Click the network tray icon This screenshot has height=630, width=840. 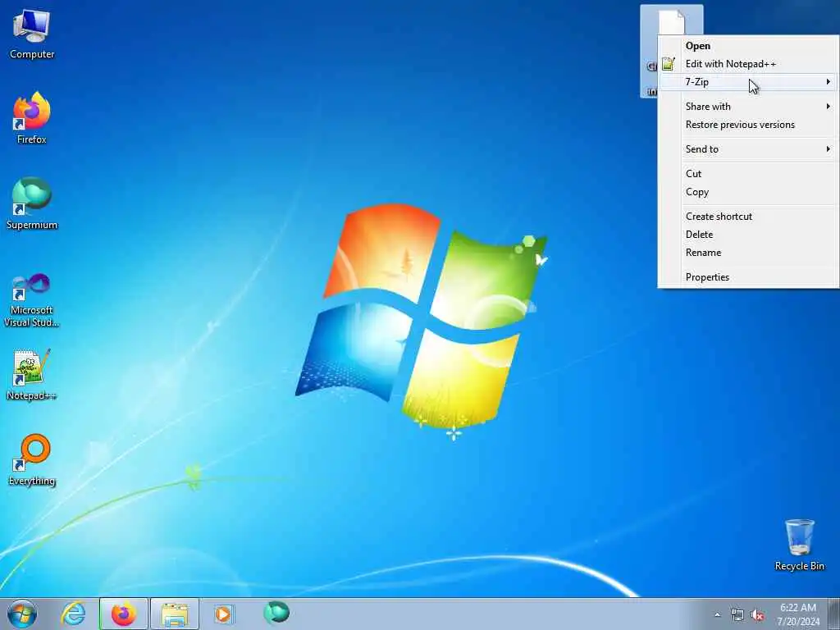(x=737, y=614)
